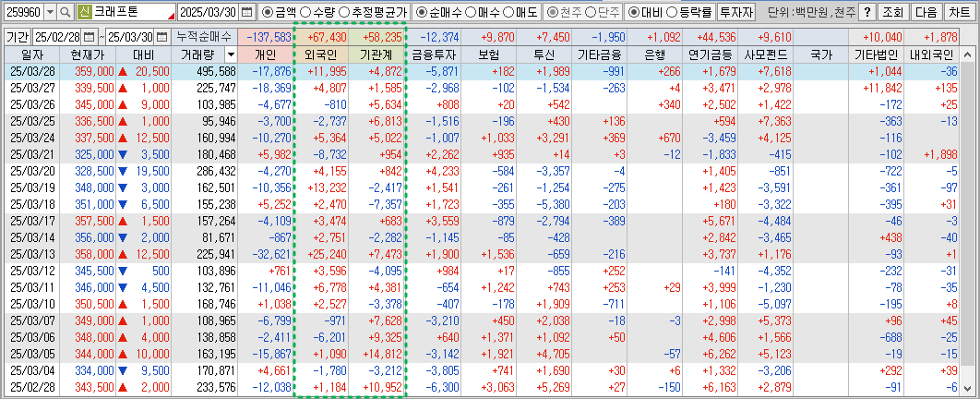Screen dimensions: 980x399
Task: Click cumulative foreigner total +67,430
Action: point(320,38)
